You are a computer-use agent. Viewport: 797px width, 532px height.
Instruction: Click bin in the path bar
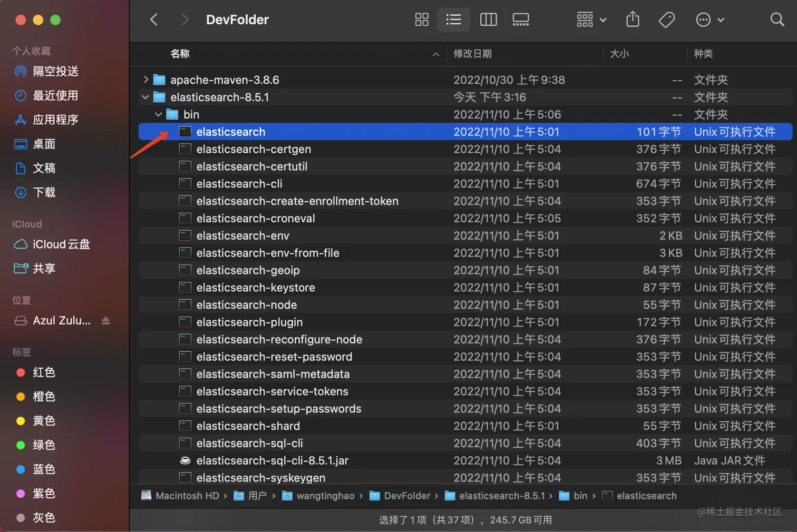click(x=573, y=496)
